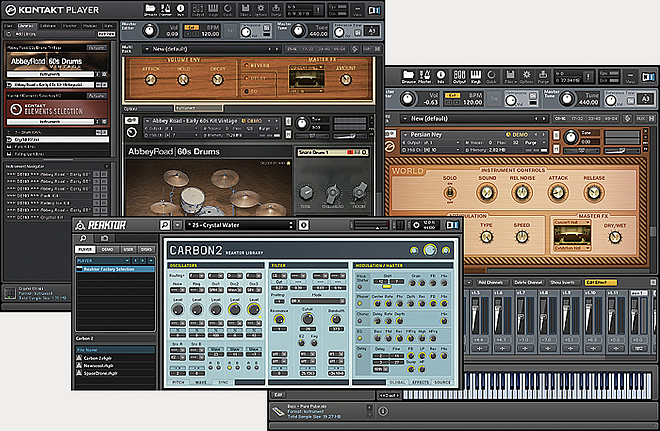Enable Chorus in Carbon2 modulation section
This screenshot has width=660, height=431.
tap(360, 321)
